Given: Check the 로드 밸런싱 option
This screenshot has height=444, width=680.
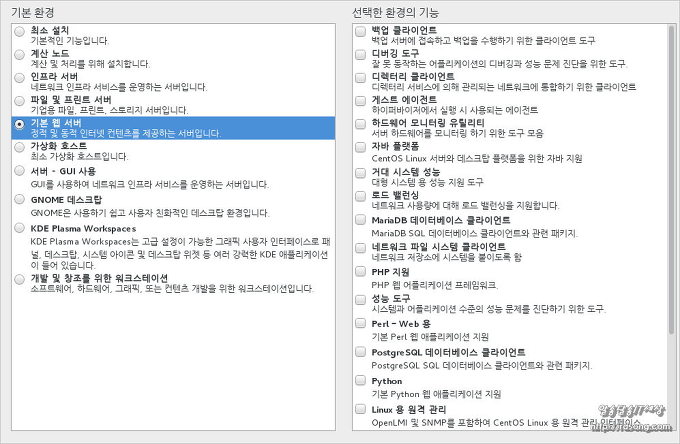Looking at the screenshot, I should [x=359, y=196].
